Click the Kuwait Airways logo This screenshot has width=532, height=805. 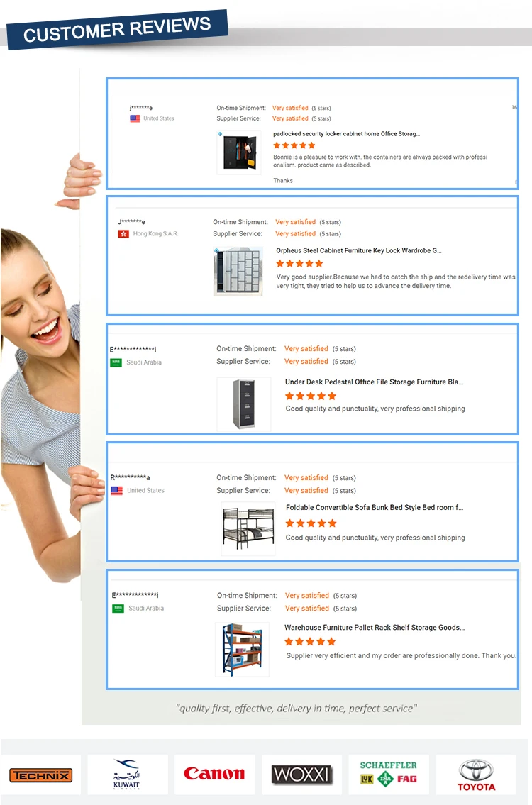pyautogui.click(x=127, y=774)
